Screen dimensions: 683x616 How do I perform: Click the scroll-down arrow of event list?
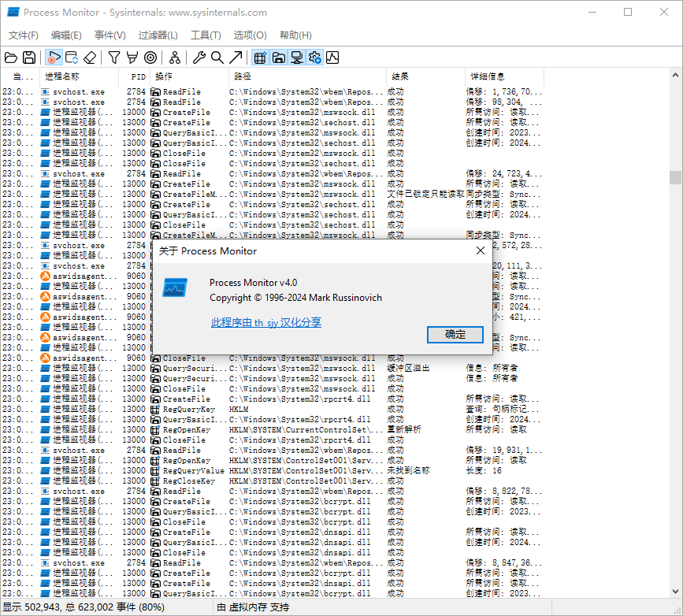[676, 592]
